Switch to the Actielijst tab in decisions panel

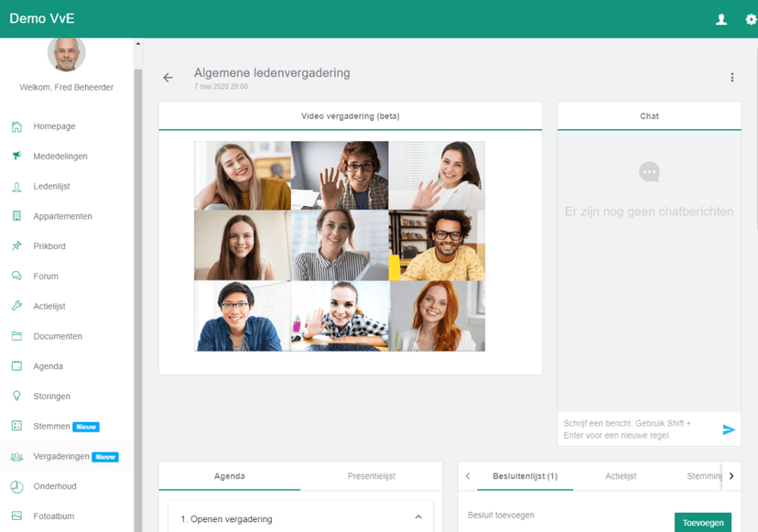coord(621,476)
